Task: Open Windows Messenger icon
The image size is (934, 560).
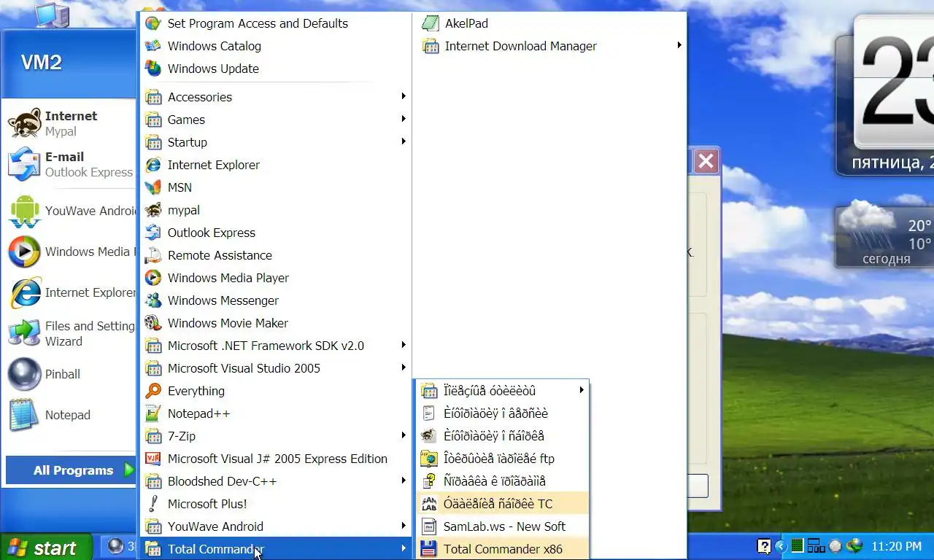Action: tap(153, 300)
